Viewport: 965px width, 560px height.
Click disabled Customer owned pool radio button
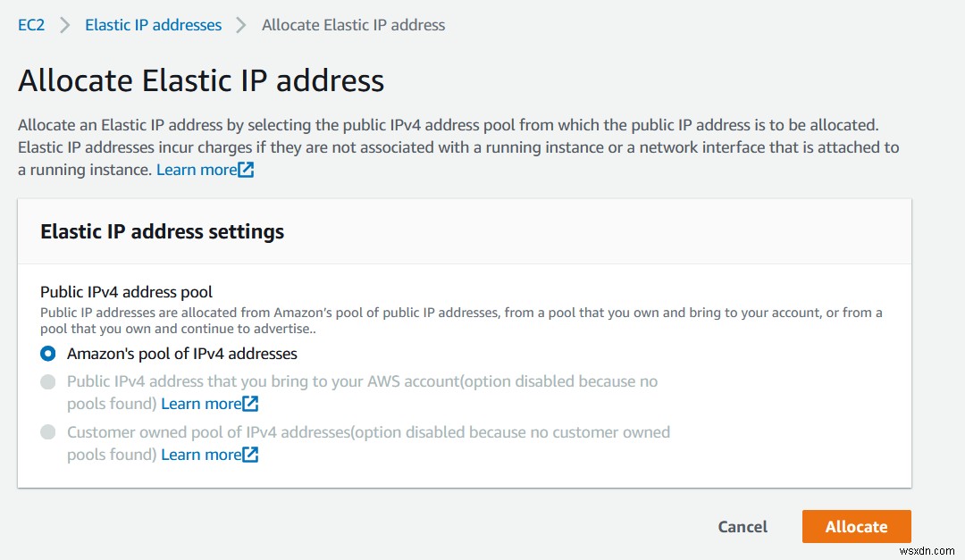tap(48, 432)
